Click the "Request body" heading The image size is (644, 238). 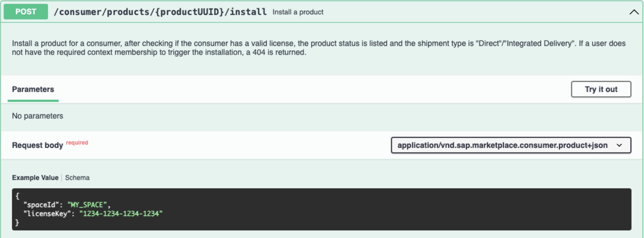coord(37,145)
